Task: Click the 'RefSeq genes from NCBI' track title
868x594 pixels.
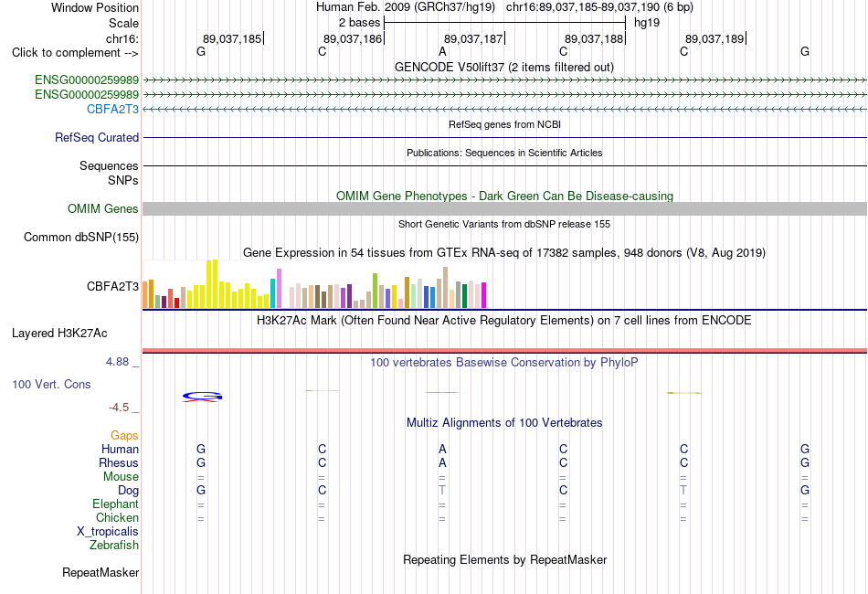Action: tap(504, 124)
